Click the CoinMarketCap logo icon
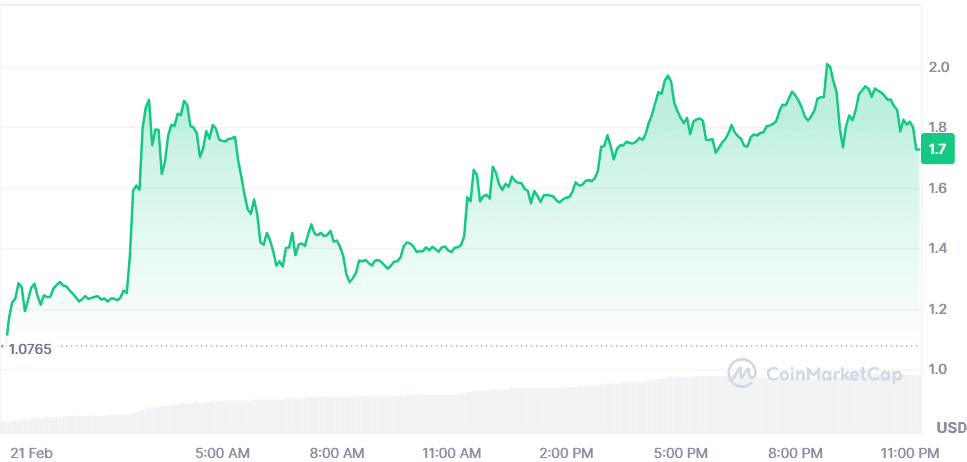967x462 pixels. [742, 374]
